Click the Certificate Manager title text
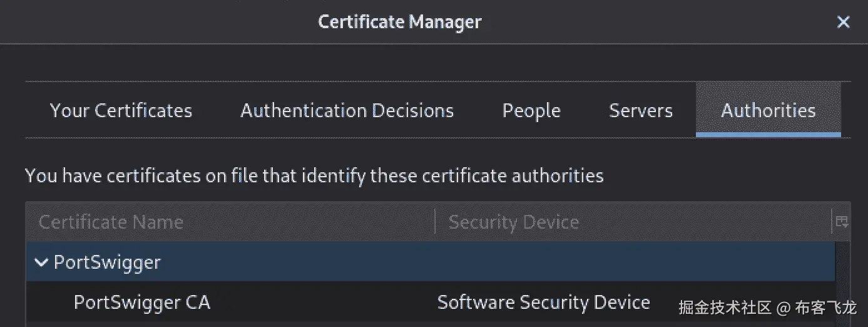Screen dimensions: 868x327 399,23
